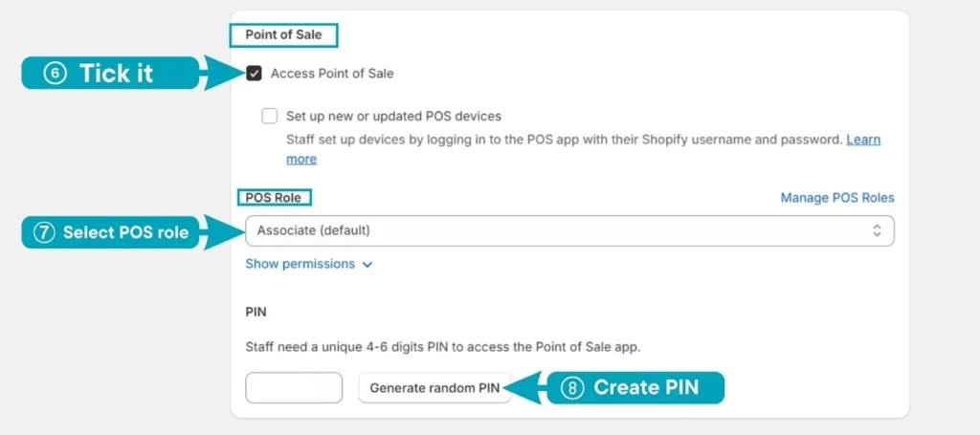980x435 pixels.
Task: Click the up-down arrows on the role selector
Action: (x=877, y=230)
